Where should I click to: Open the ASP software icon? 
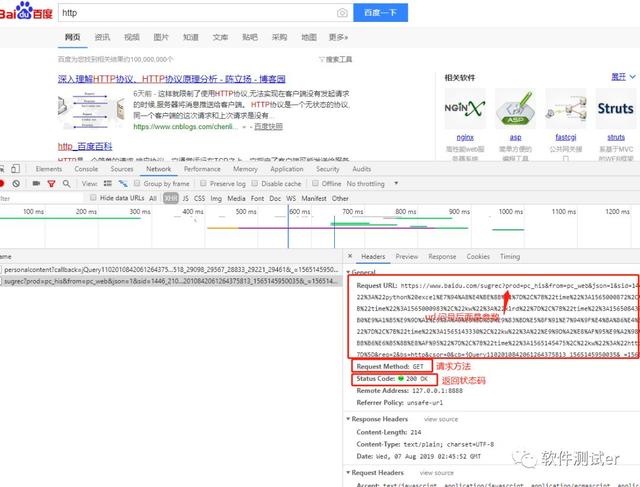tap(515, 109)
